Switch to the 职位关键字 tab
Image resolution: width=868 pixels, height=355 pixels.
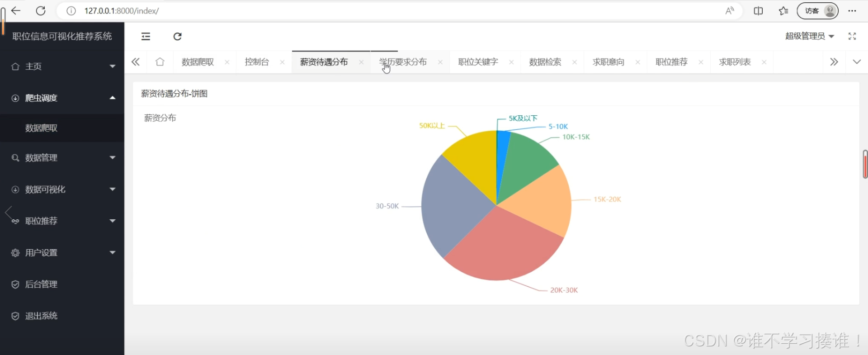click(478, 62)
